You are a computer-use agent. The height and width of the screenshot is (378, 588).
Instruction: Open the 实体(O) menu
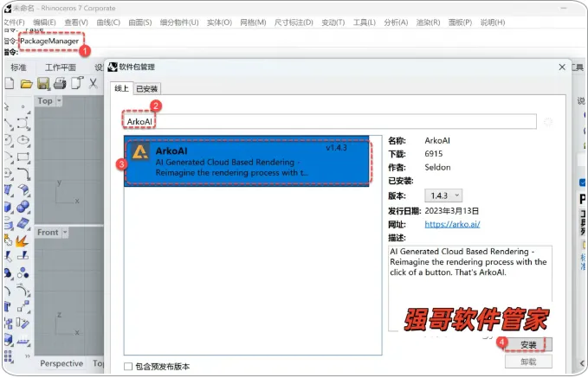219,22
